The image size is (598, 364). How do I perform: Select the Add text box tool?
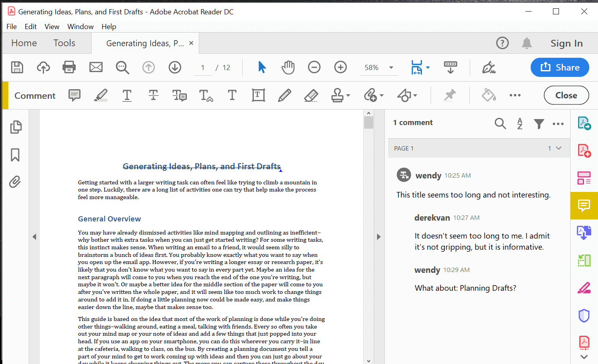[x=258, y=95]
